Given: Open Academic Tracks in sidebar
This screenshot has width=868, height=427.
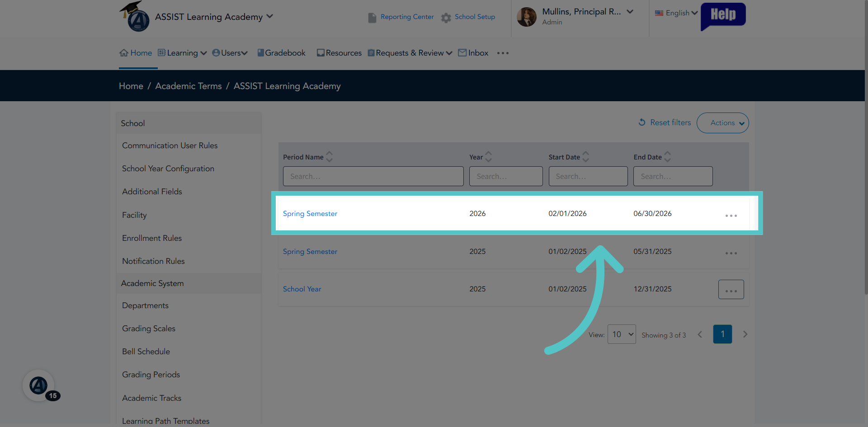Looking at the screenshot, I should click(151, 398).
